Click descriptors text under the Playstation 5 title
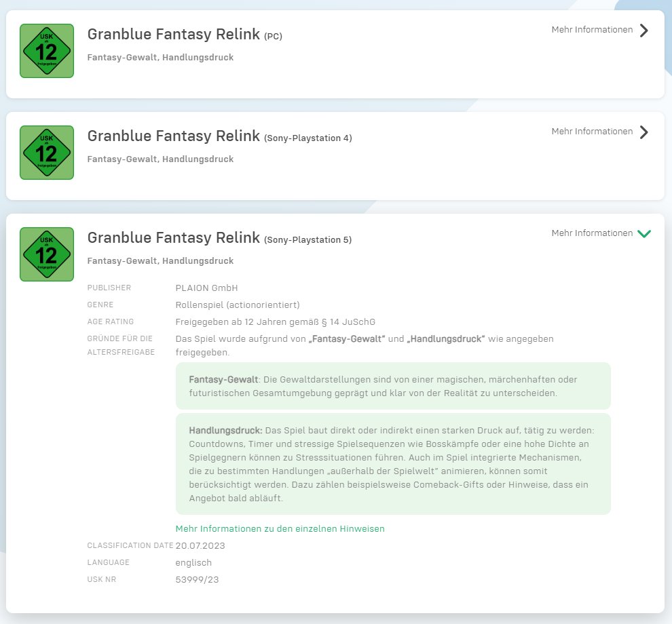 (160, 261)
